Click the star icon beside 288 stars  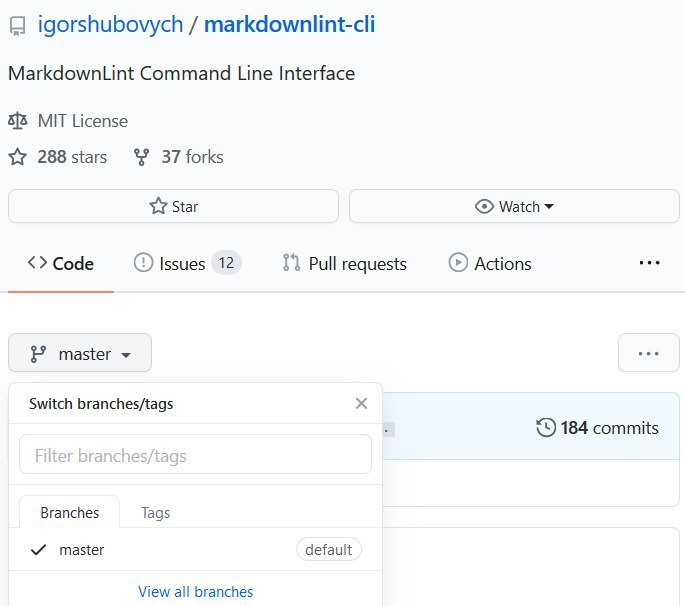tap(17, 157)
